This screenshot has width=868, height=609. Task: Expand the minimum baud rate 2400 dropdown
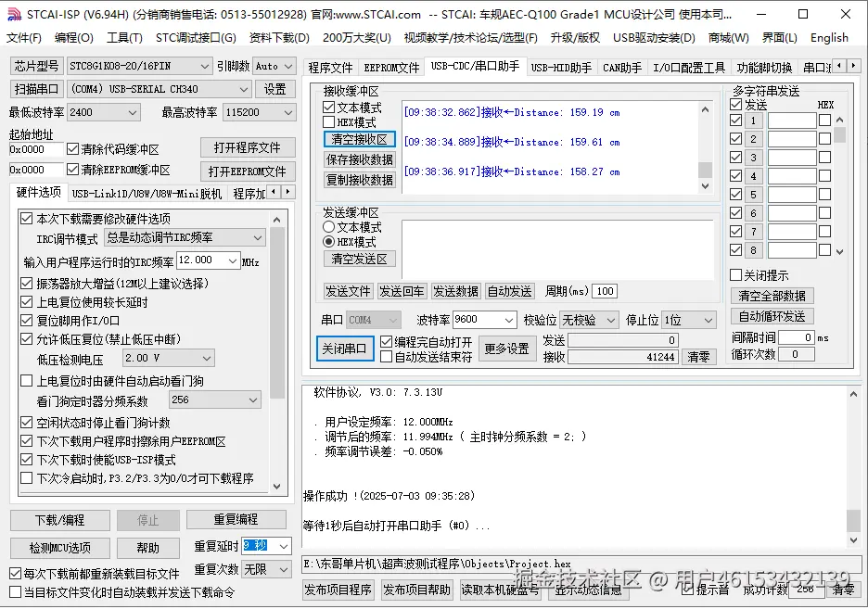tap(133, 112)
